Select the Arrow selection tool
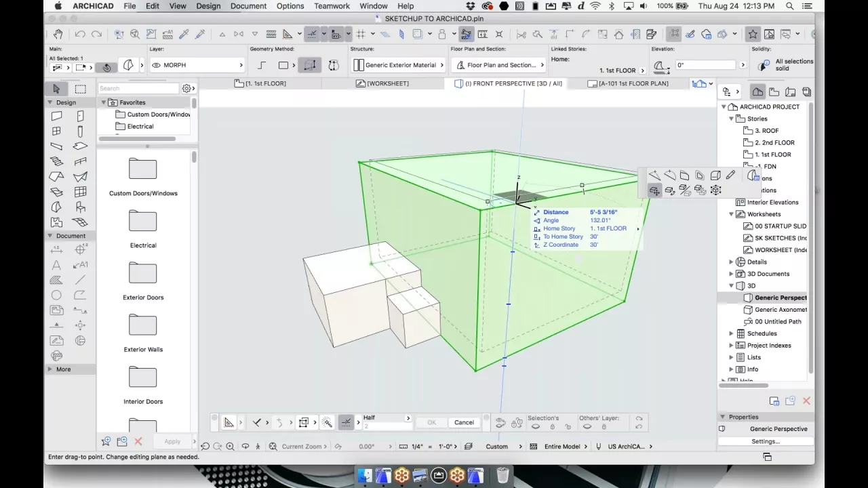Screen dimensions: 868x488 56,89
